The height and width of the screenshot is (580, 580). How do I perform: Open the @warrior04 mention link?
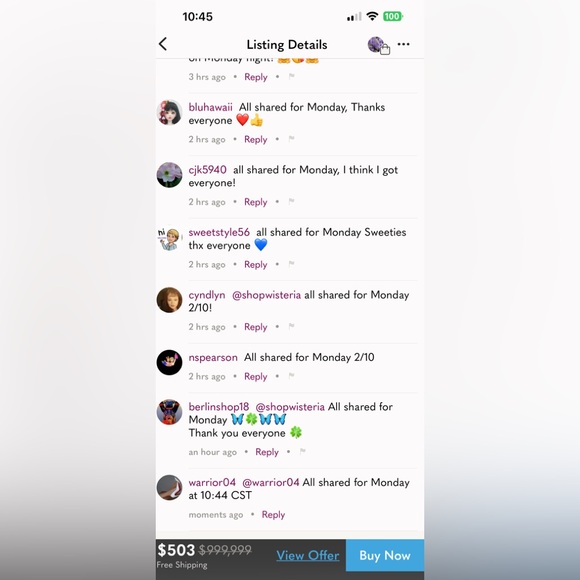click(x=271, y=482)
